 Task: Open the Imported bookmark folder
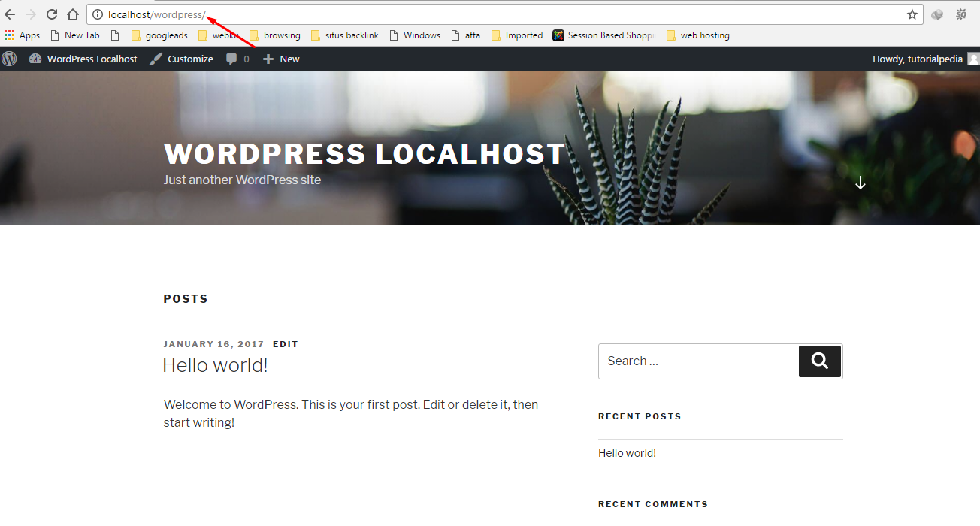[516, 35]
